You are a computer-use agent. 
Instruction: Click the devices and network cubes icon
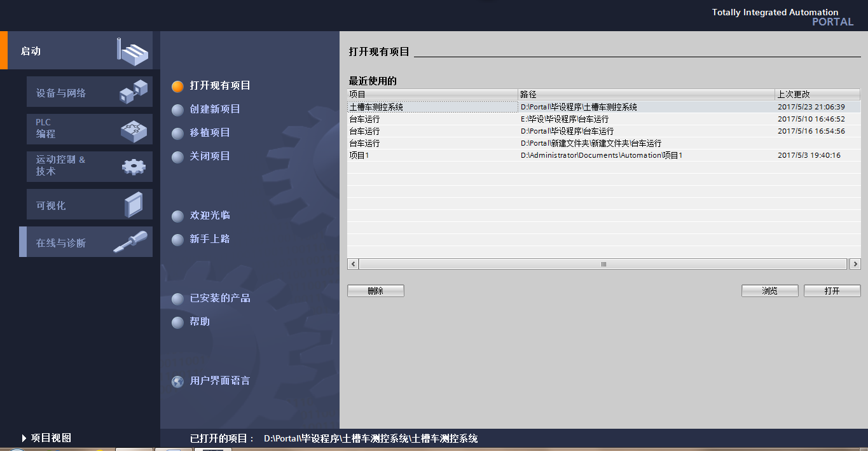[x=134, y=92]
